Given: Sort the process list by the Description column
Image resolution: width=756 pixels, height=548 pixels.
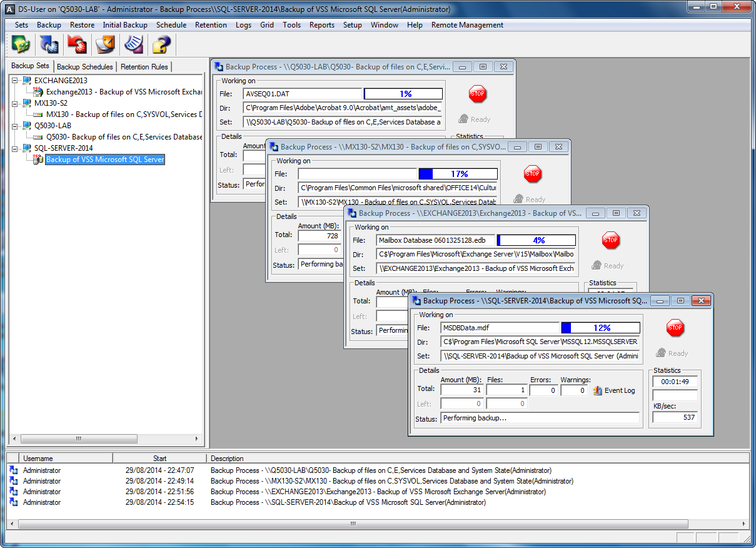Looking at the screenshot, I should tap(478, 459).
